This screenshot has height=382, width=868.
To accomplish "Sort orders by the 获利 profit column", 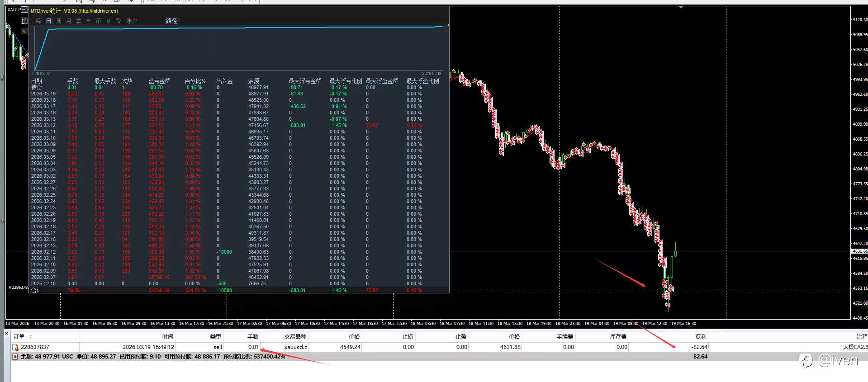I will (x=701, y=336).
